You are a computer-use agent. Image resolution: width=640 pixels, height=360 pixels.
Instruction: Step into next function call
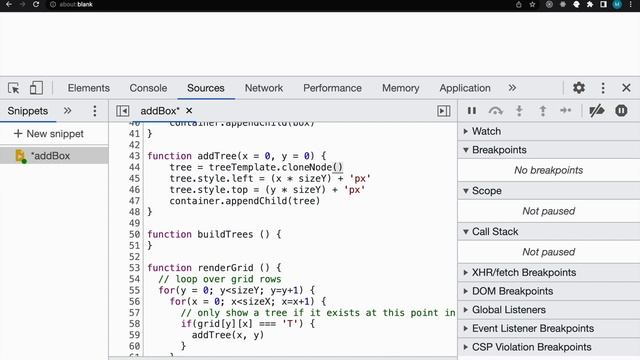click(519, 111)
